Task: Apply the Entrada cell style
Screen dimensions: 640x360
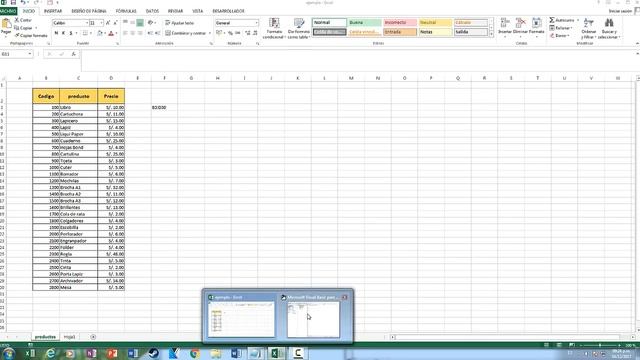Action: (400, 32)
